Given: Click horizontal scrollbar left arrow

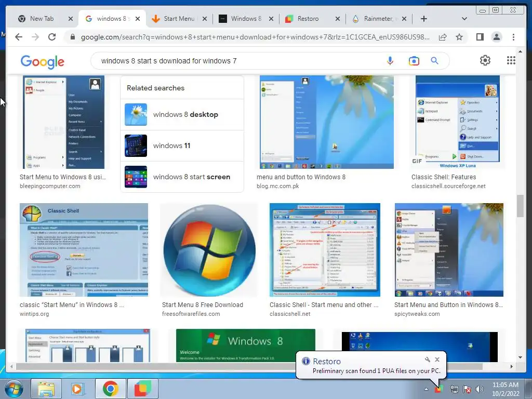Looking at the screenshot, I should 11,366.
